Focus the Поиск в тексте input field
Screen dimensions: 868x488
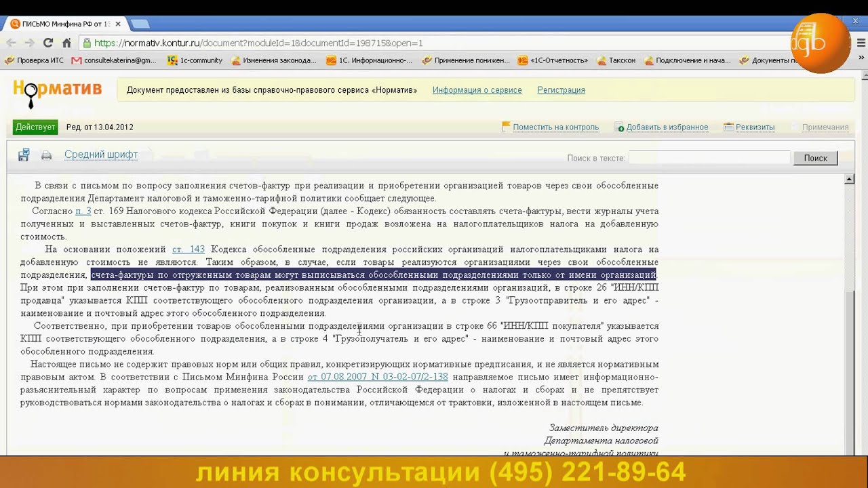pyautogui.click(x=709, y=158)
